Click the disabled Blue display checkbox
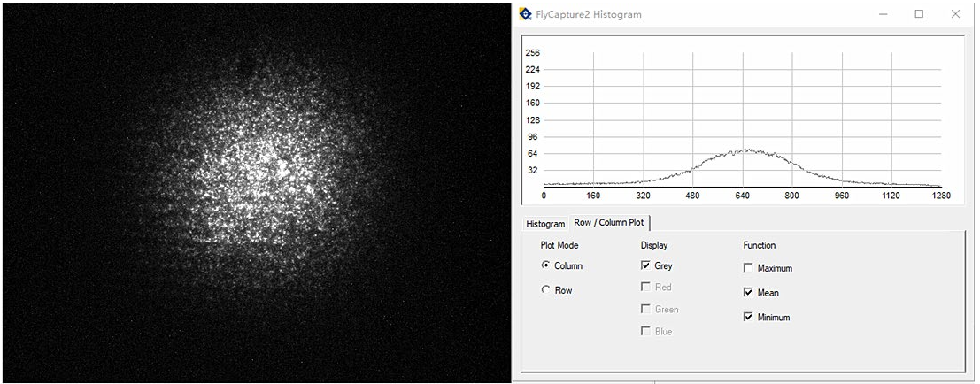 (x=657, y=332)
